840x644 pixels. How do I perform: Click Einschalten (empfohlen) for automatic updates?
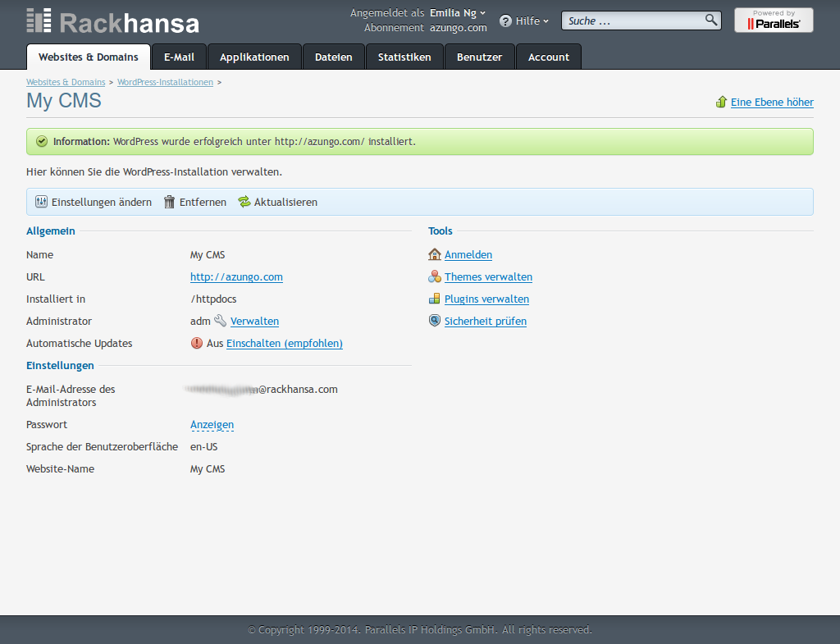(x=285, y=344)
